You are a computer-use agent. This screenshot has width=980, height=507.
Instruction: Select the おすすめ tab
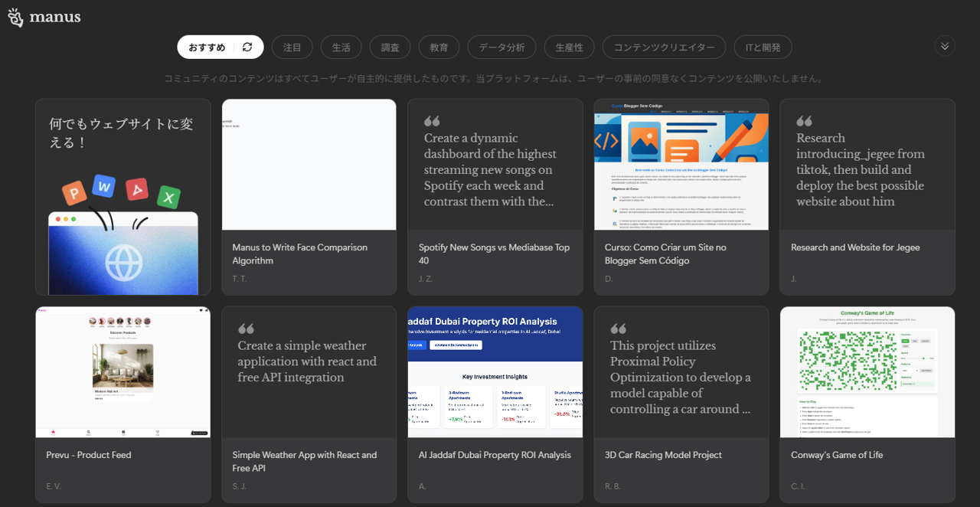pyautogui.click(x=220, y=47)
